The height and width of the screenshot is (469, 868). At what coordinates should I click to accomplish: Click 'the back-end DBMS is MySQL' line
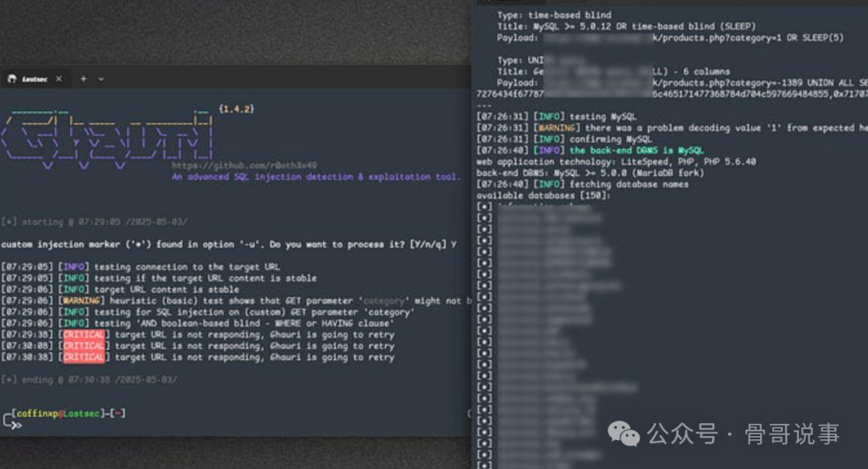point(590,150)
